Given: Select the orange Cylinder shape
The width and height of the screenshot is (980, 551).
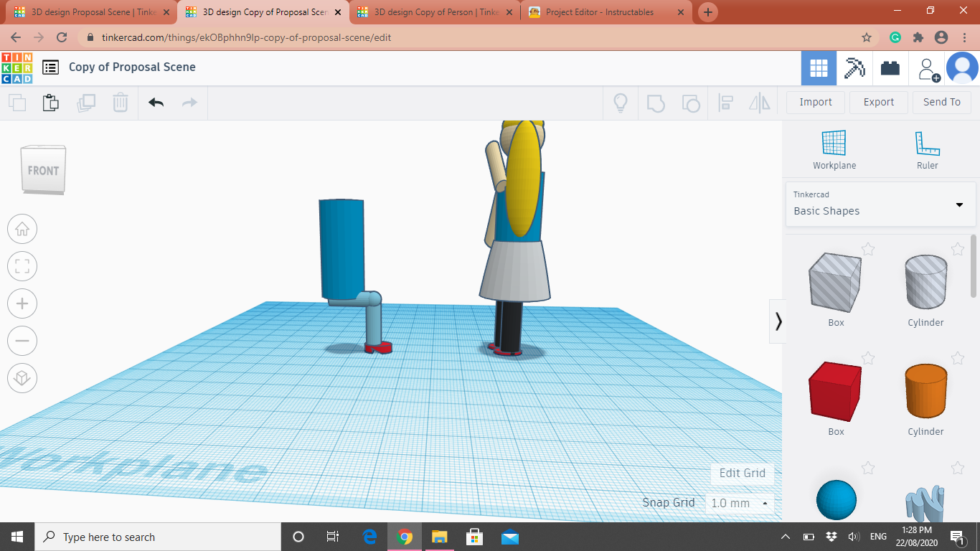Looking at the screenshot, I should click(925, 391).
